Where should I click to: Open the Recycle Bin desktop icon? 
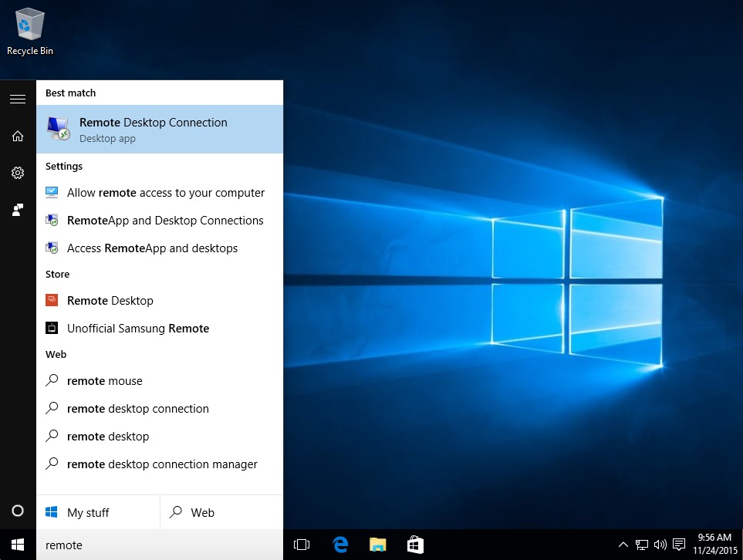click(30, 32)
